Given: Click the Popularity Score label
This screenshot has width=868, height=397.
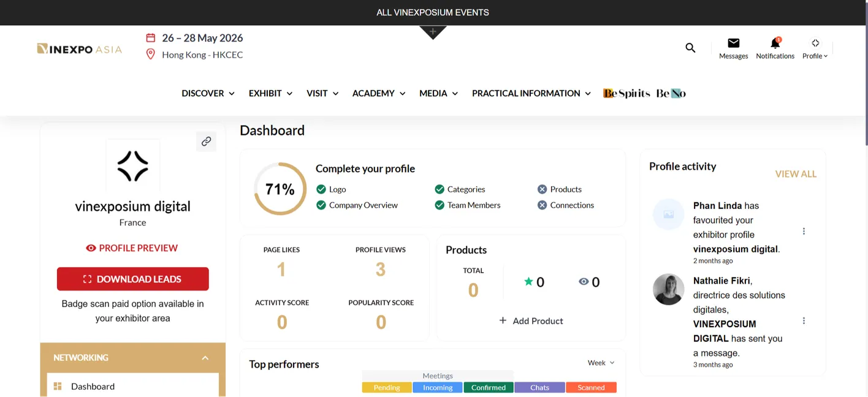Looking at the screenshot, I should pyautogui.click(x=381, y=303).
